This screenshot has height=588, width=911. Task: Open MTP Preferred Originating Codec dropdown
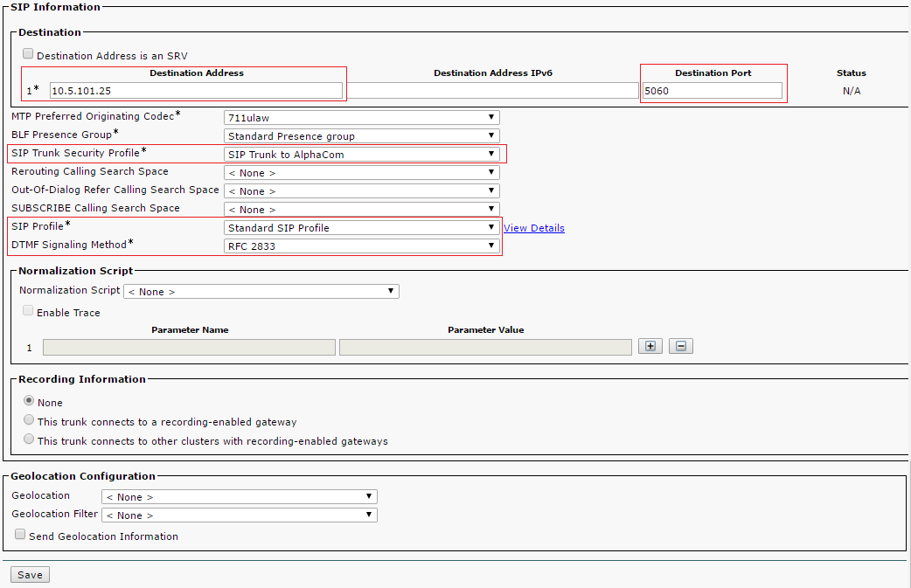(x=361, y=117)
